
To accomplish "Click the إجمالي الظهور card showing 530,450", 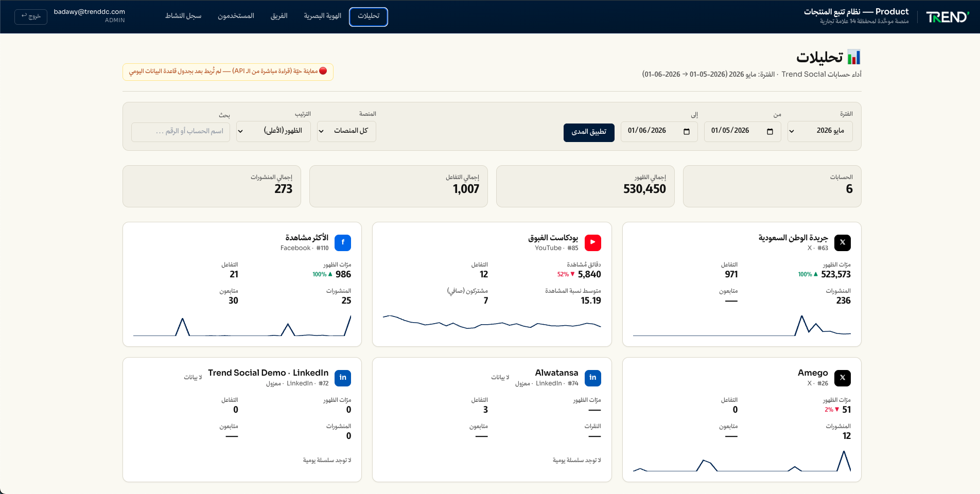I will (585, 186).
